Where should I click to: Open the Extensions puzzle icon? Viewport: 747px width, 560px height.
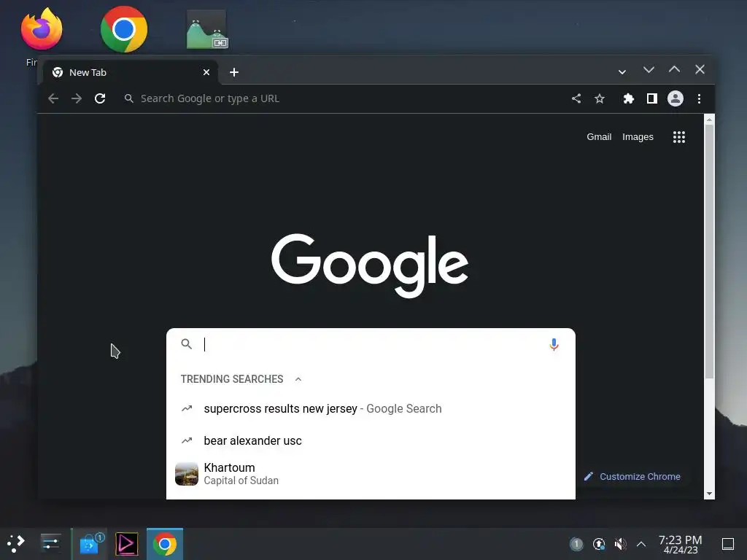(x=628, y=98)
